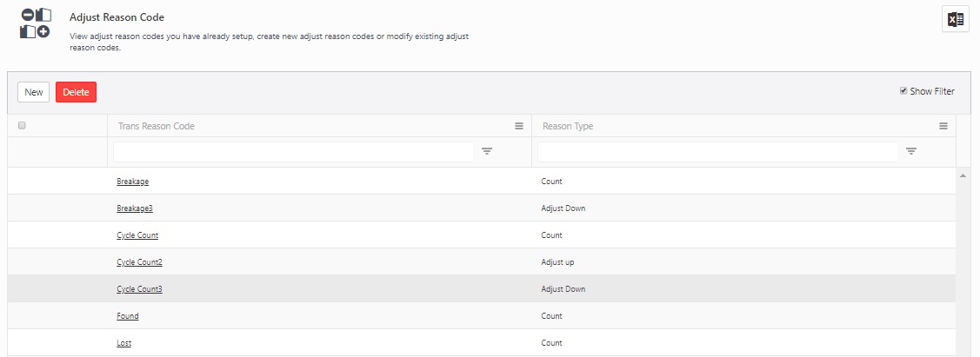This screenshot has height=357, width=980.
Task: Open the Lost reason code
Action: coord(124,343)
